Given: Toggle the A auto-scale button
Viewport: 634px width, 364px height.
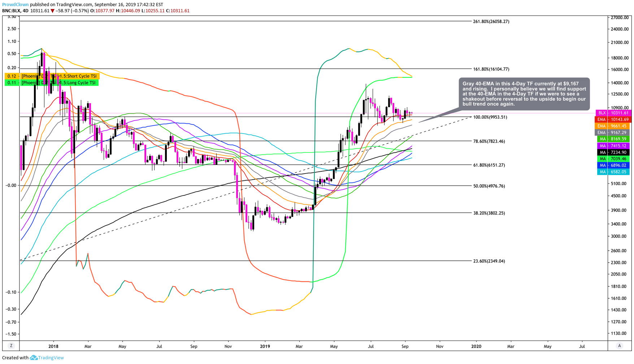Looking at the screenshot, I should [620, 346].
